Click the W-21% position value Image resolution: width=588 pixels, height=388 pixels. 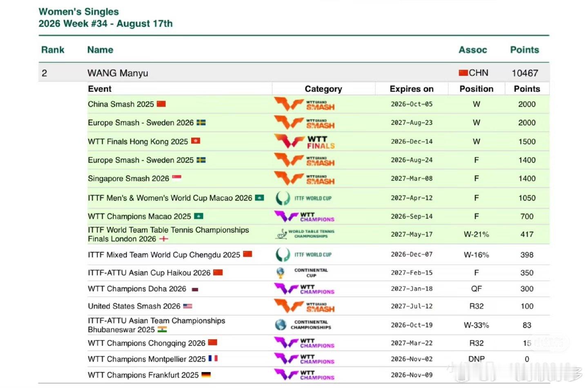477,234
